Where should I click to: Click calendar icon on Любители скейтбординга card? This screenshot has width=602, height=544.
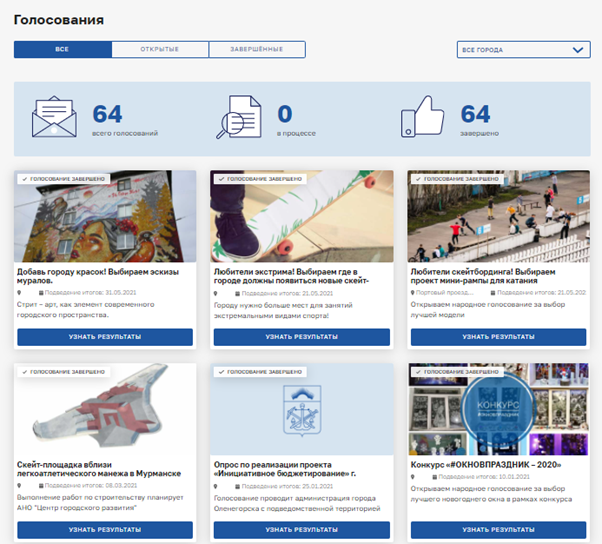[493, 293]
